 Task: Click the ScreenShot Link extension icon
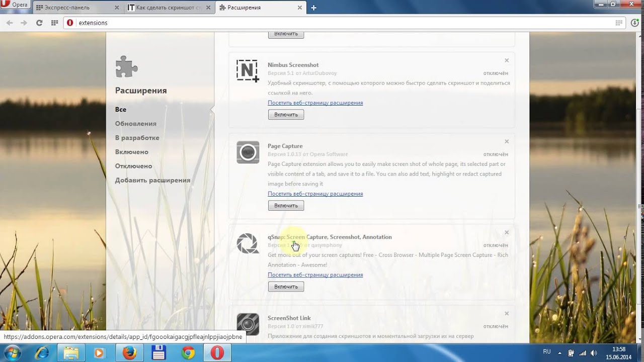click(x=248, y=324)
